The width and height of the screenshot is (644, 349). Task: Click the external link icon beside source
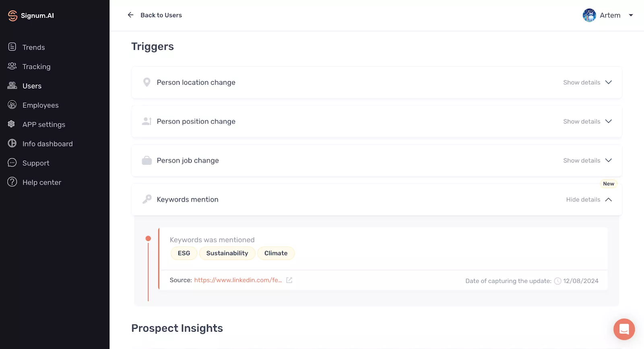pyautogui.click(x=289, y=280)
